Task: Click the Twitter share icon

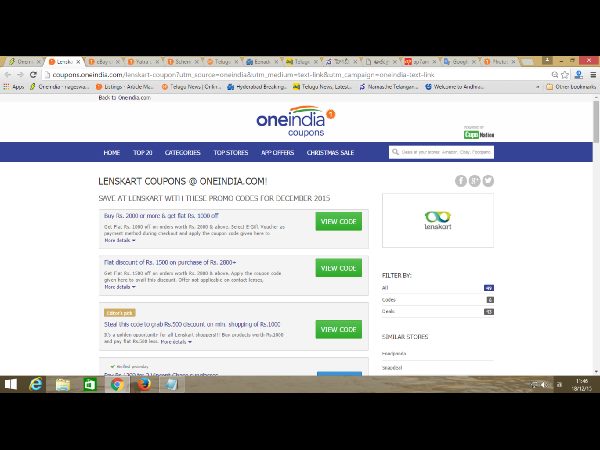Action: pos(488,181)
